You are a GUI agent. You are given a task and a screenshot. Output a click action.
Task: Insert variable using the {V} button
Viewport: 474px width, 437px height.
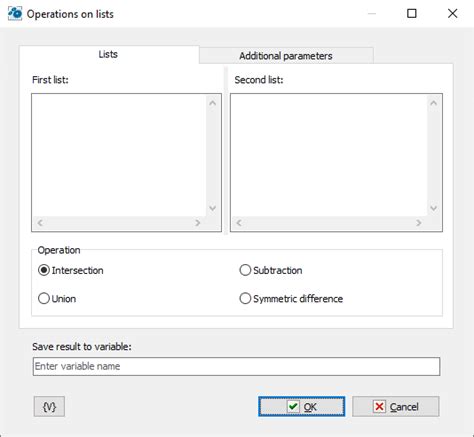point(49,407)
